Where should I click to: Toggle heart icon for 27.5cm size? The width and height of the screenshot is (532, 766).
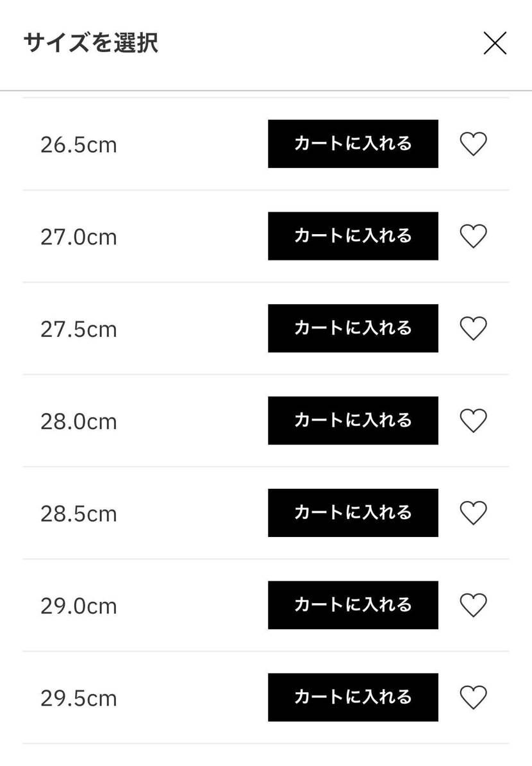[x=474, y=328]
